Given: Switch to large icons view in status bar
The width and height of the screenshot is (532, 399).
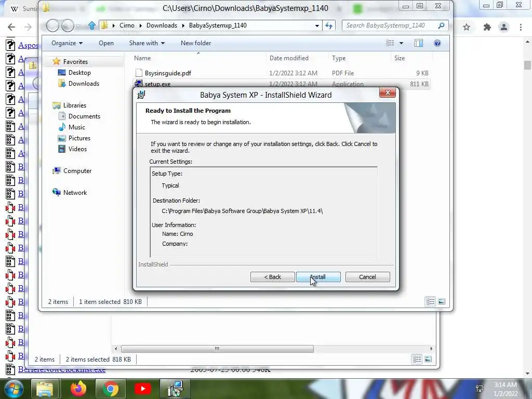Looking at the screenshot, I should [x=442, y=301].
